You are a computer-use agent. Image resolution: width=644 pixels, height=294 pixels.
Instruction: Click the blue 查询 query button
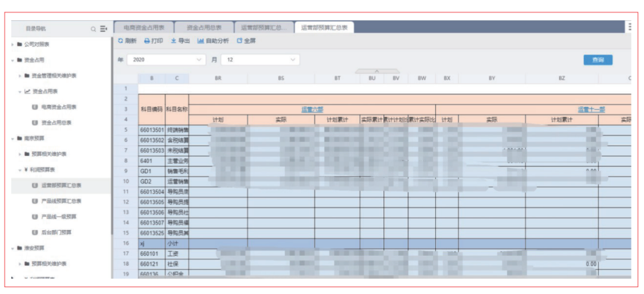(597, 60)
